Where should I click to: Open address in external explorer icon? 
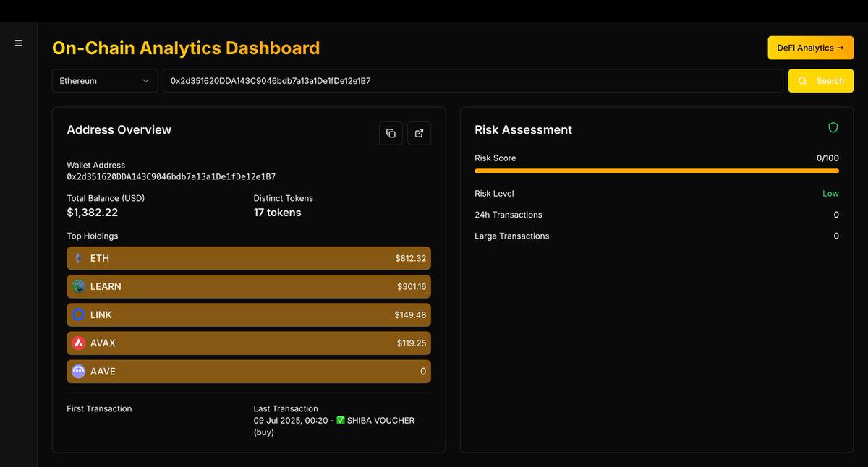click(x=420, y=133)
